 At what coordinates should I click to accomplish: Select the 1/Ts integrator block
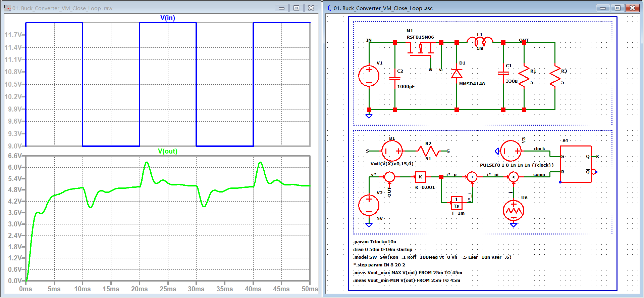pos(457,203)
